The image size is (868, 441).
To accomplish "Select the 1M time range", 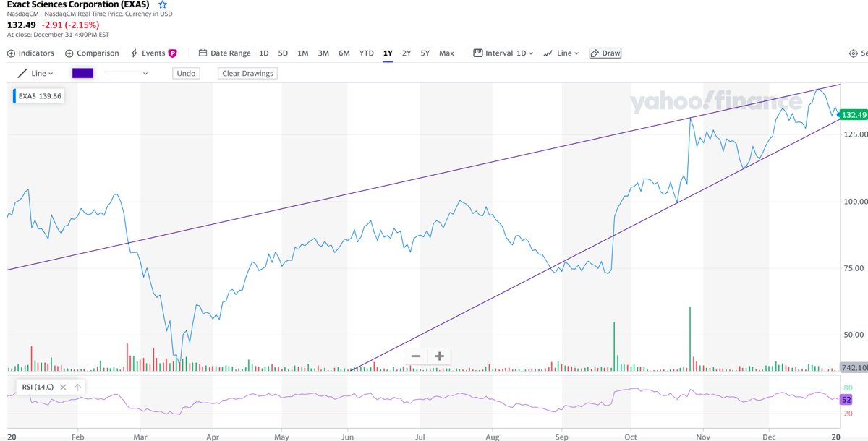I will point(303,53).
